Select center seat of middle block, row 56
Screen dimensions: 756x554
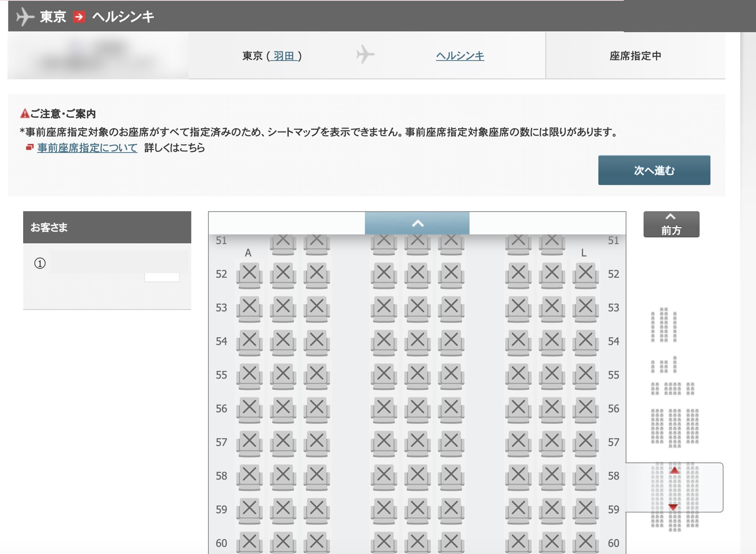[x=417, y=409]
